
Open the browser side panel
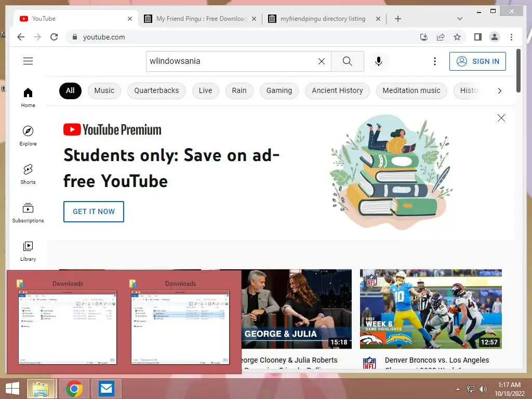[478, 37]
